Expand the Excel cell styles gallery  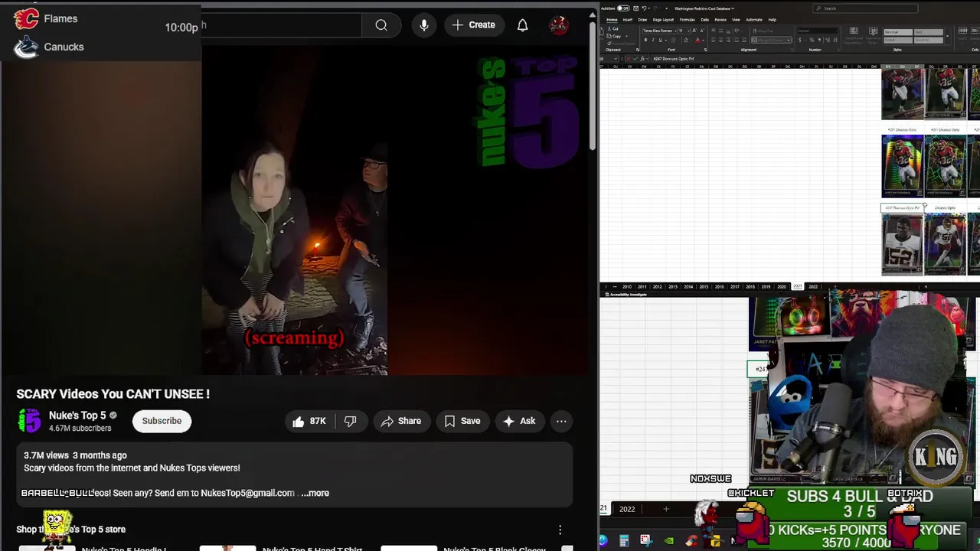[947, 36]
